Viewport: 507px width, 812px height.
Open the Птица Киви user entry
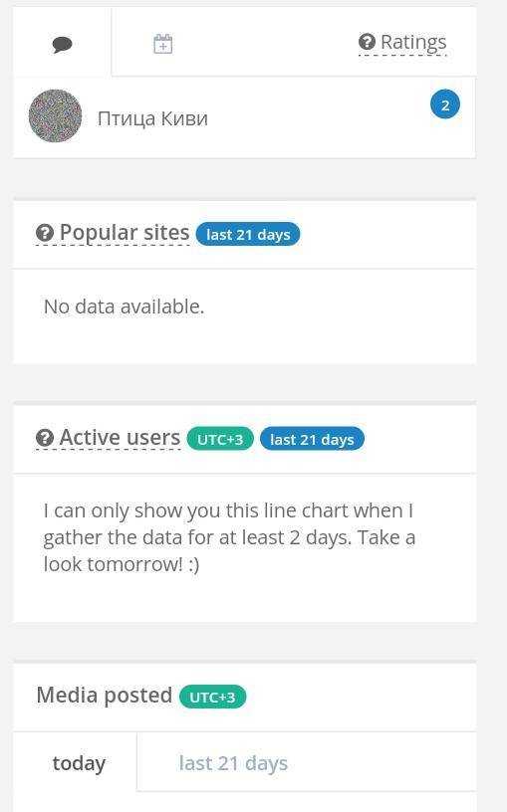tap(244, 117)
